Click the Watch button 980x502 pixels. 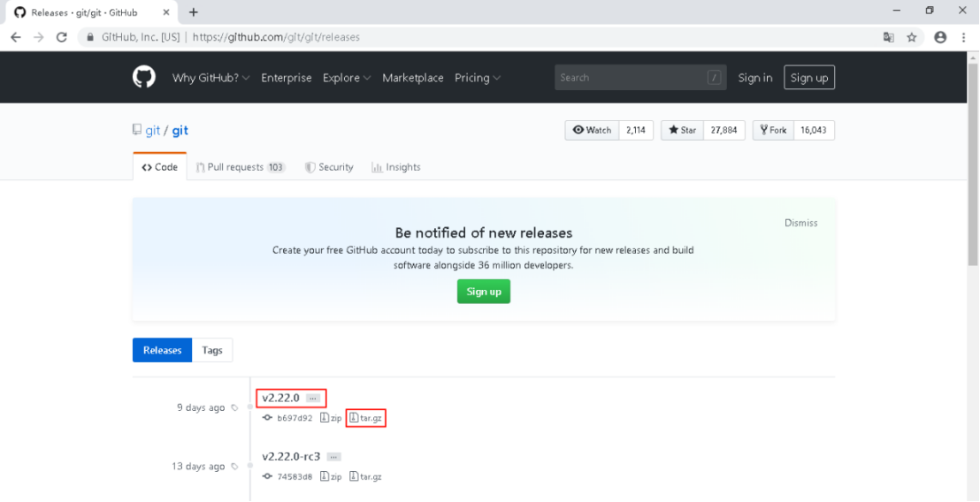592,130
